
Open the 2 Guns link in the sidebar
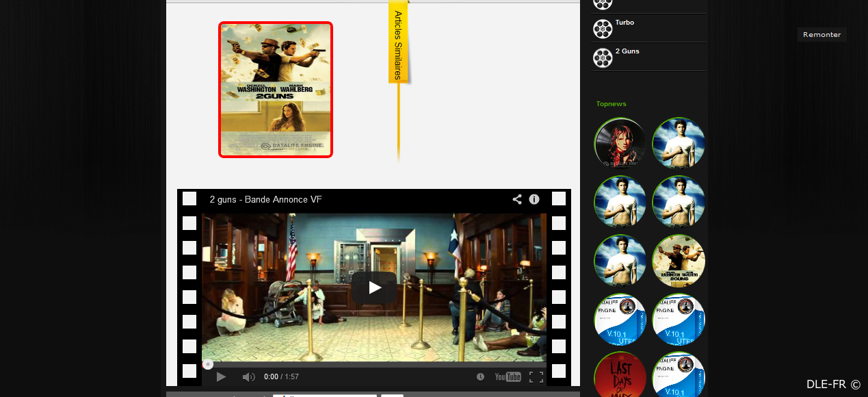(627, 51)
